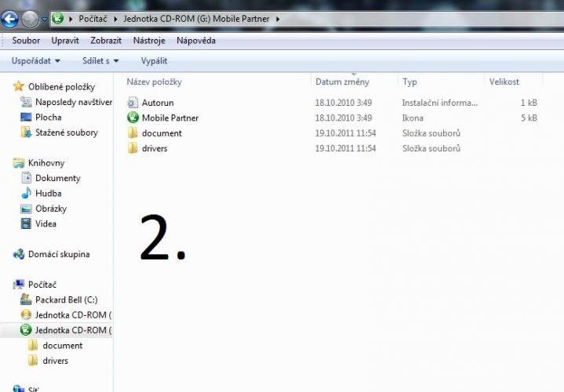Click drivers row date 19.10.2011 11:54
This screenshot has width=564, height=392.
point(345,148)
